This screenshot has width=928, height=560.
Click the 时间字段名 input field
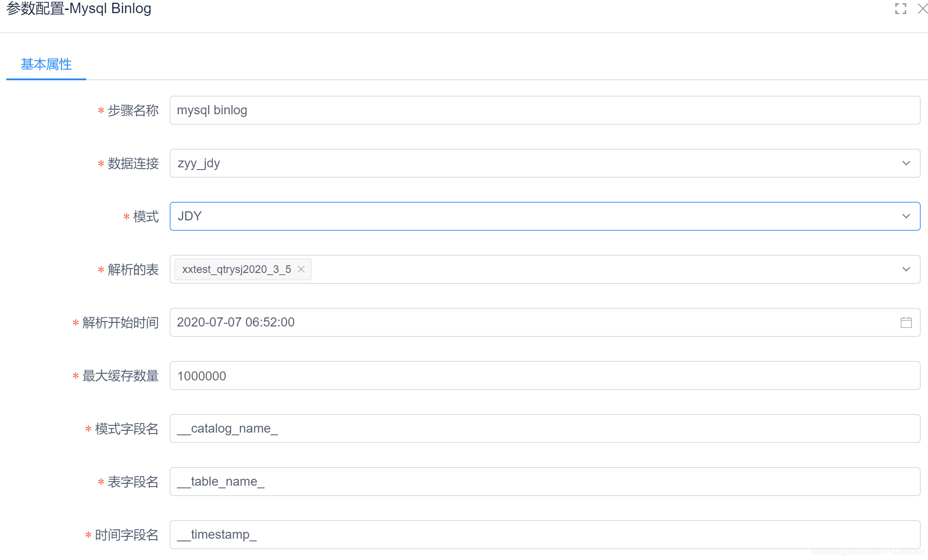point(544,535)
